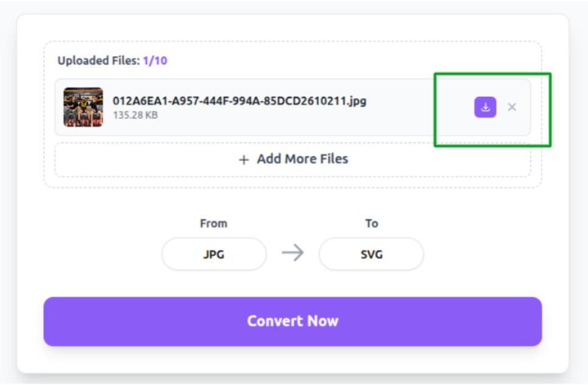Click the uploaded file row to select it

click(x=274, y=106)
